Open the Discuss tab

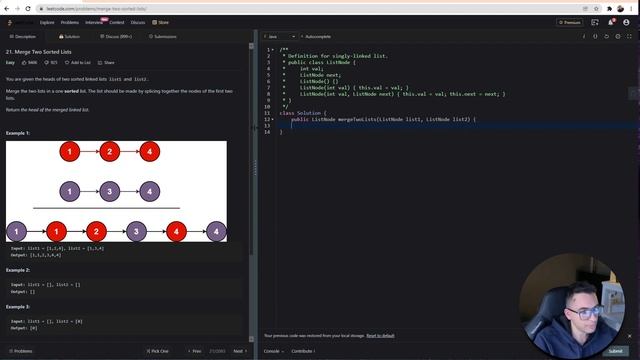pyautogui.click(x=116, y=36)
